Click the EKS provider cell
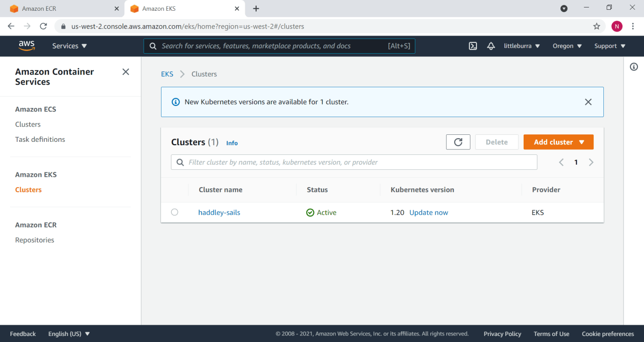Screen dimensions: 644x342 tap(538, 213)
